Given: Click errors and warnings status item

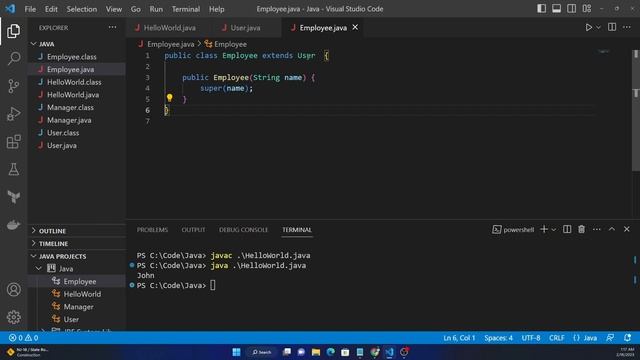Looking at the screenshot, I should 23,338.
